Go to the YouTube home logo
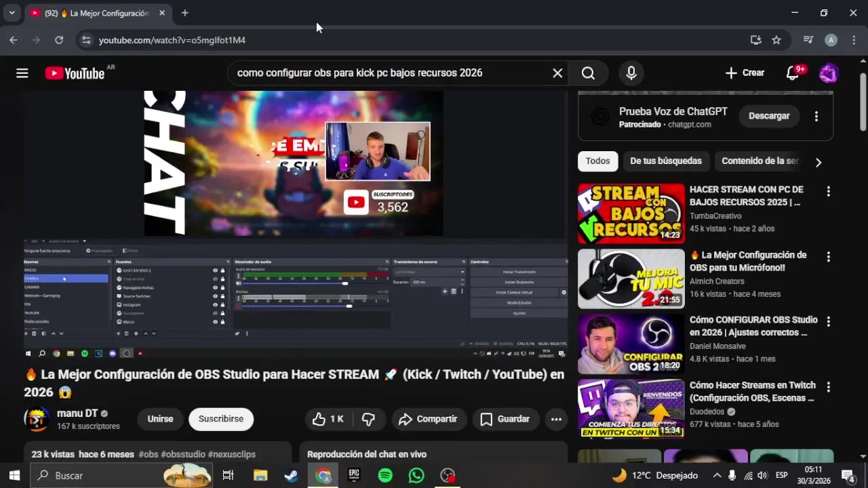The image size is (868, 488). pyautogui.click(x=75, y=73)
